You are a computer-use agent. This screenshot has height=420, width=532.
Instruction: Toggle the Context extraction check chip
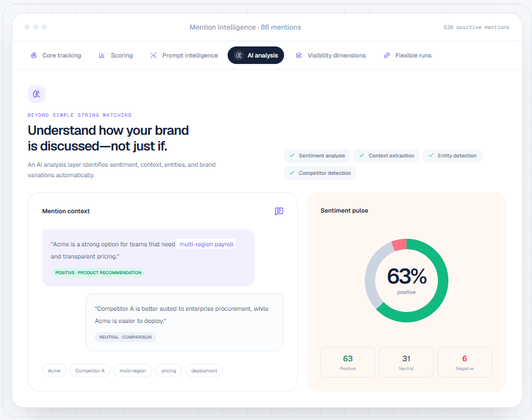click(386, 156)
